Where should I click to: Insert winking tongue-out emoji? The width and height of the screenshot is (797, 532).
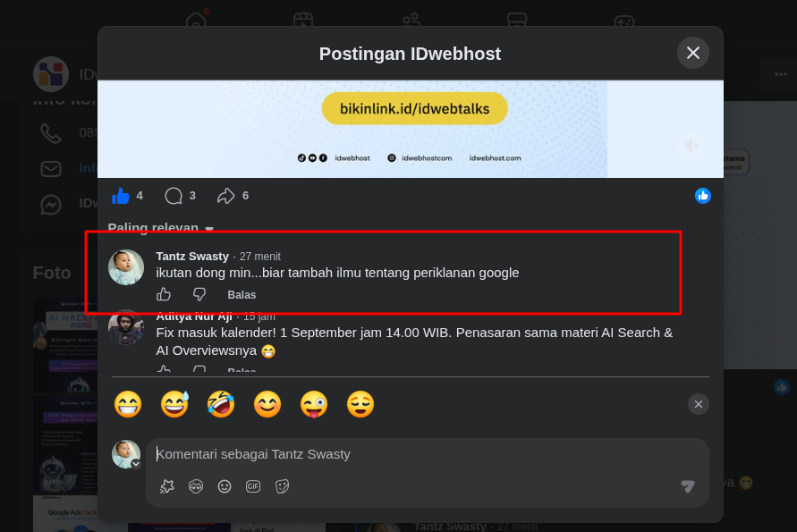point(314,404)
